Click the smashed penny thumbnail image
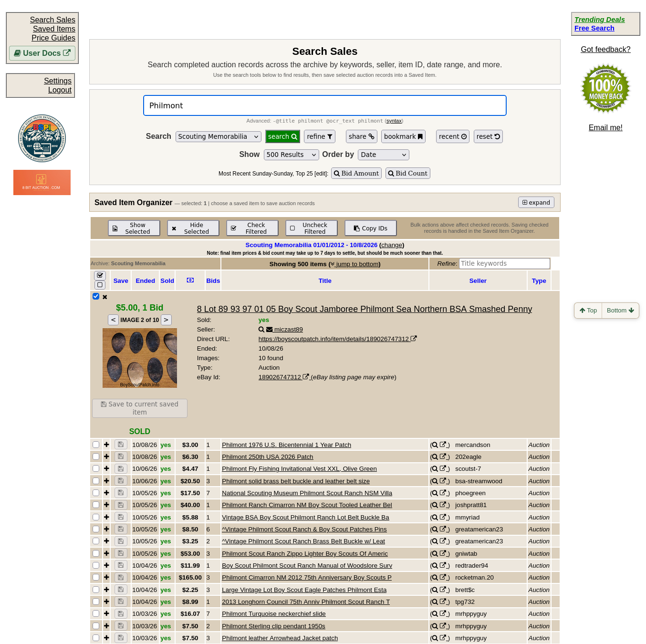 click(x=140, y=358)
